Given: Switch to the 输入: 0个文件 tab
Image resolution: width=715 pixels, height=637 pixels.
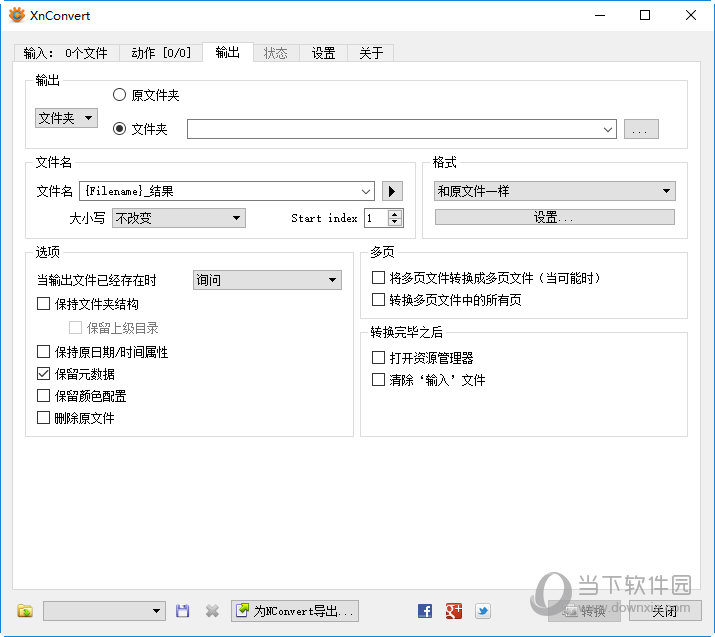Looking at the screenshot, I should click(x=66, y=53).
